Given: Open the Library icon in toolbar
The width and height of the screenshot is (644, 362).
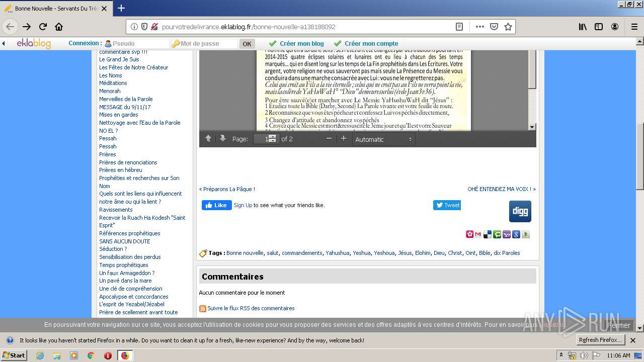Looking at the screenshot, I should 583,27.
